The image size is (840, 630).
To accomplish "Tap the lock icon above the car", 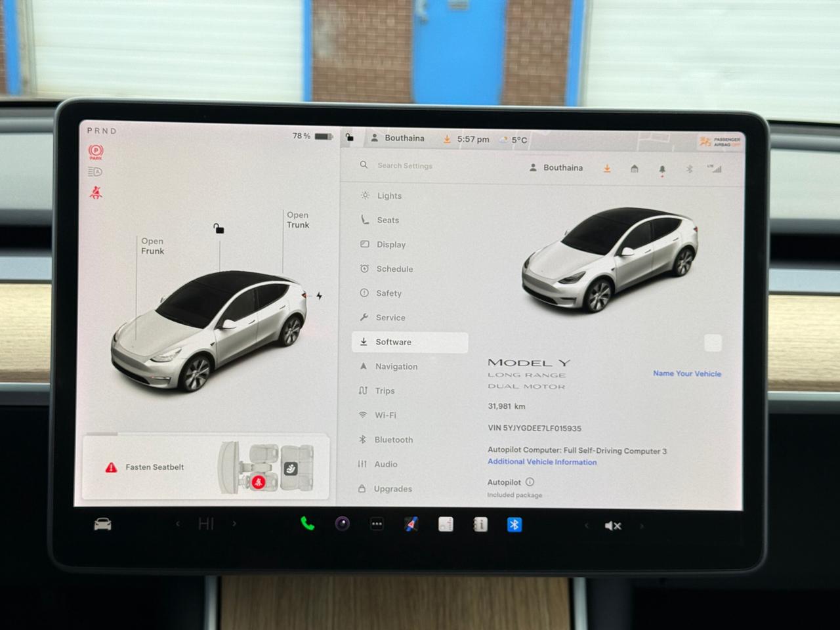I will tap(219, 229).
